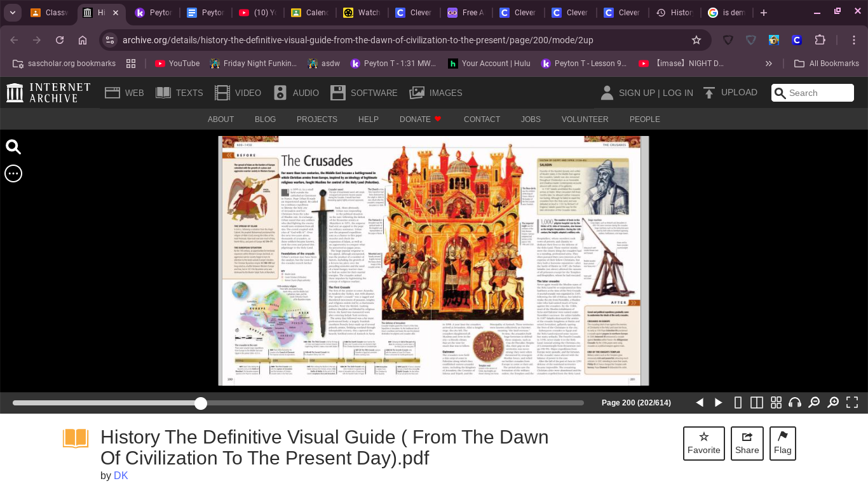Open the DONATE menu item
The image size is (868, 488).
tap(414, 119)
